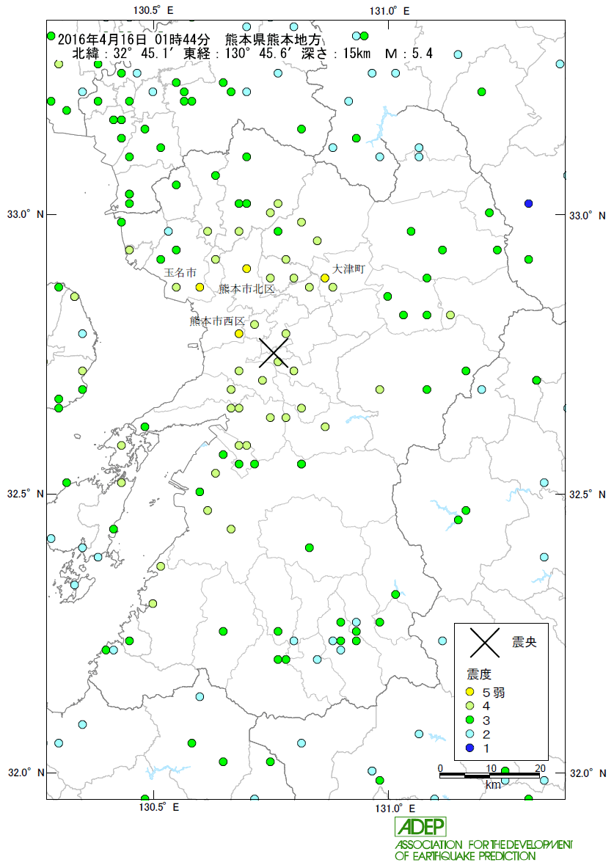Click the latitude longitude depth magnitude line
Screen dimensions: 614x868
point(252,54)
